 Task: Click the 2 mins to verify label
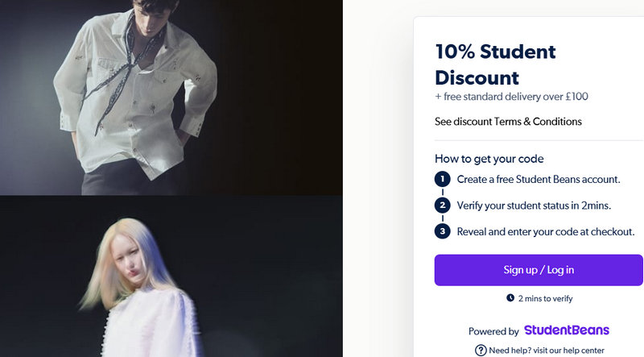[x=545, y=298]
